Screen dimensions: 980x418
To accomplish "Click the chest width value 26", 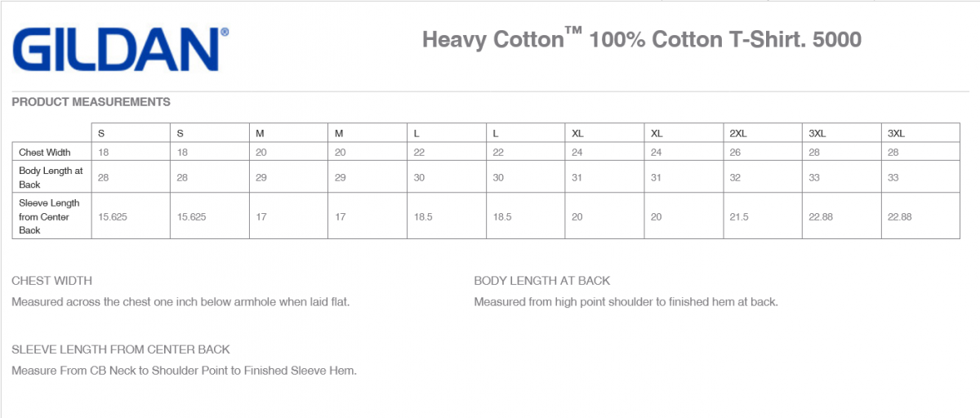I will pos(735,153).
